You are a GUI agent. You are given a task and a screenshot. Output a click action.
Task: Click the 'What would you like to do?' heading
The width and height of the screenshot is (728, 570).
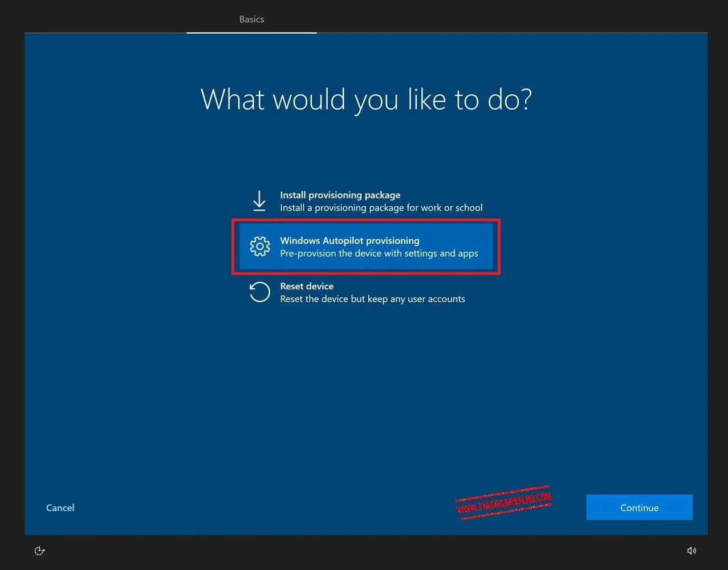tap(366, 100)
